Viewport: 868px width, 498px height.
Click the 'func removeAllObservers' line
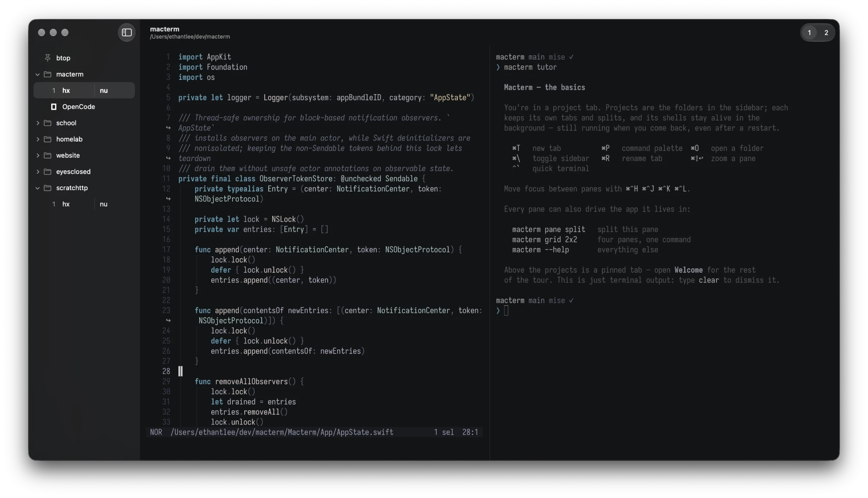click(249, 382)
